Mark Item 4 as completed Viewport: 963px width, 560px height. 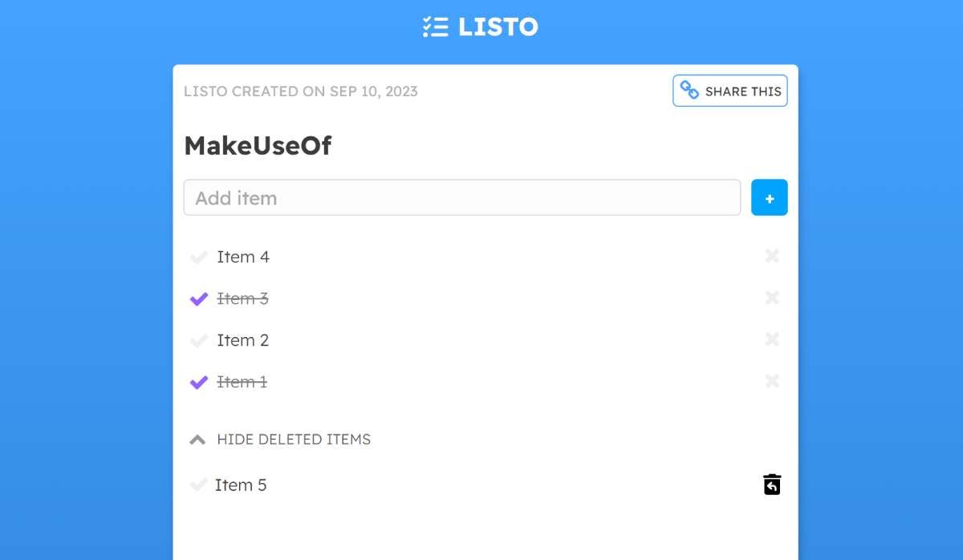pos(198,256)
